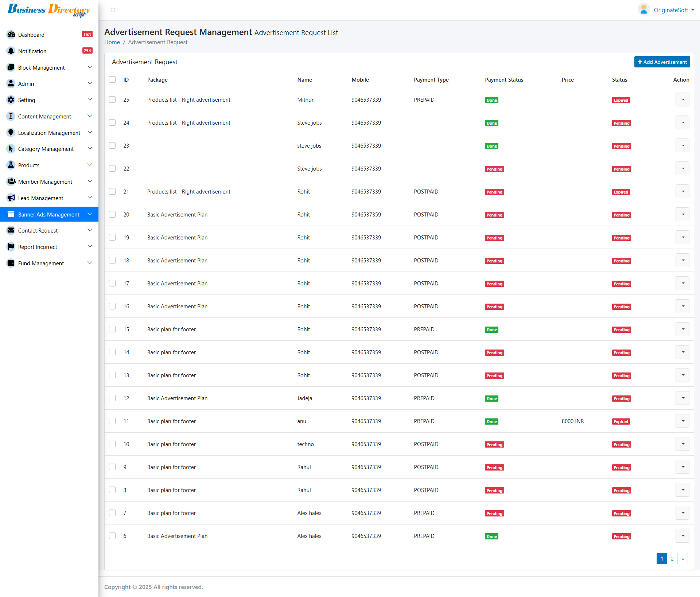Click the Products flask icon
This screenshot has width=700, height=597.
(x=11, y=165)
